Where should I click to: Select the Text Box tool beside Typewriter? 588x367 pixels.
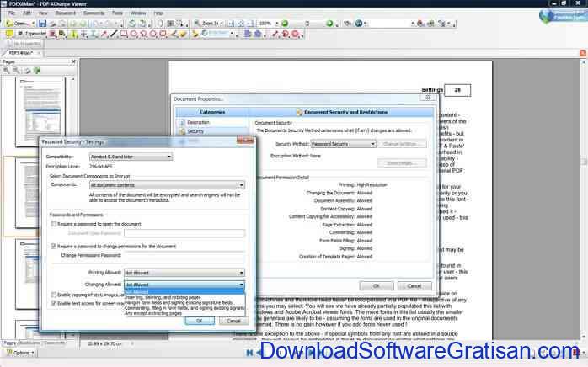53,35
